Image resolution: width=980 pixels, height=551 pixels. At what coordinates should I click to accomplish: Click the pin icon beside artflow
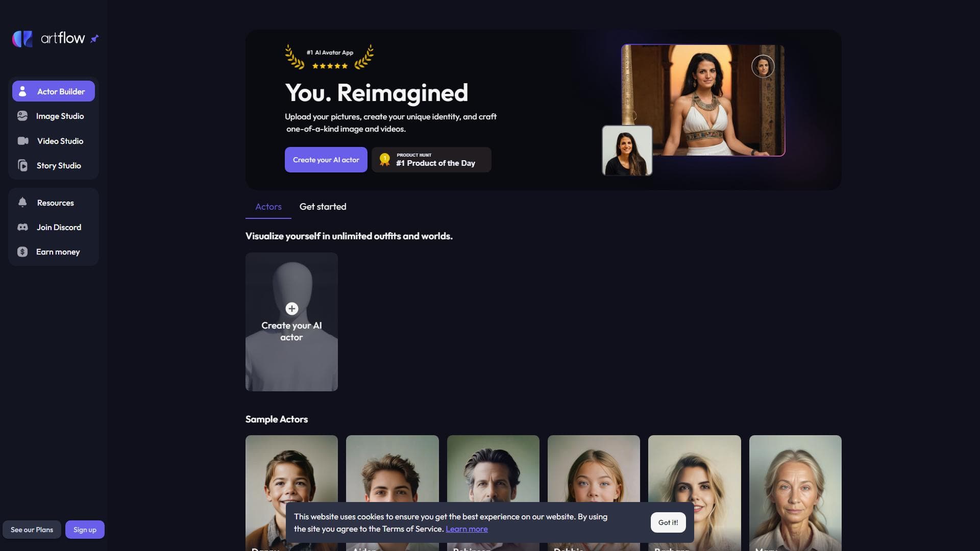click(94, 39)
